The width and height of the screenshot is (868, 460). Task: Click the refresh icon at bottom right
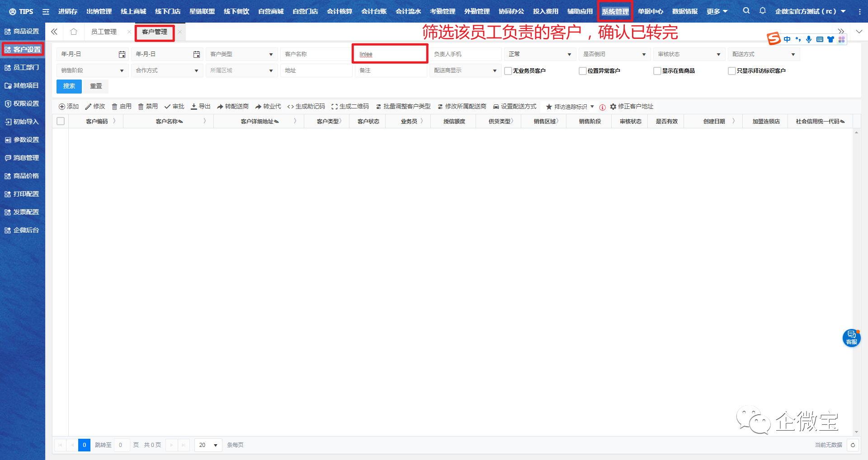tap(853, 445)
